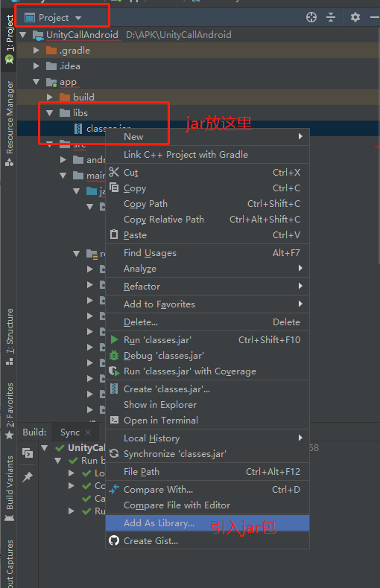Switch to the Sync tab in Build

point(70,432)
